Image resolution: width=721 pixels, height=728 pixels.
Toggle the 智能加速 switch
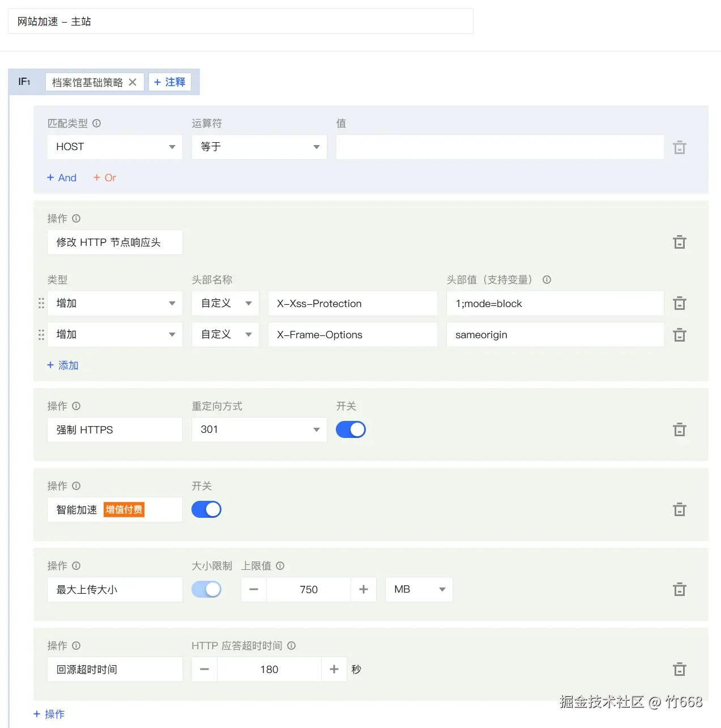(206, 509)
